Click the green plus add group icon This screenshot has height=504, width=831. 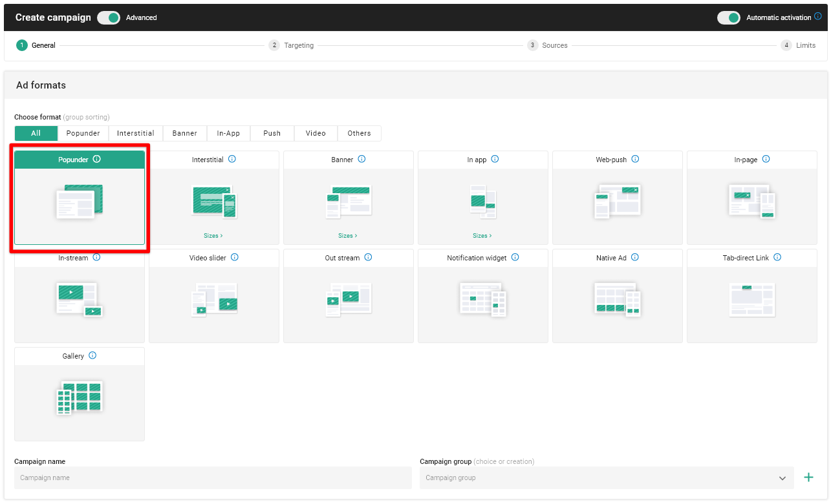[x=808, y=478]
